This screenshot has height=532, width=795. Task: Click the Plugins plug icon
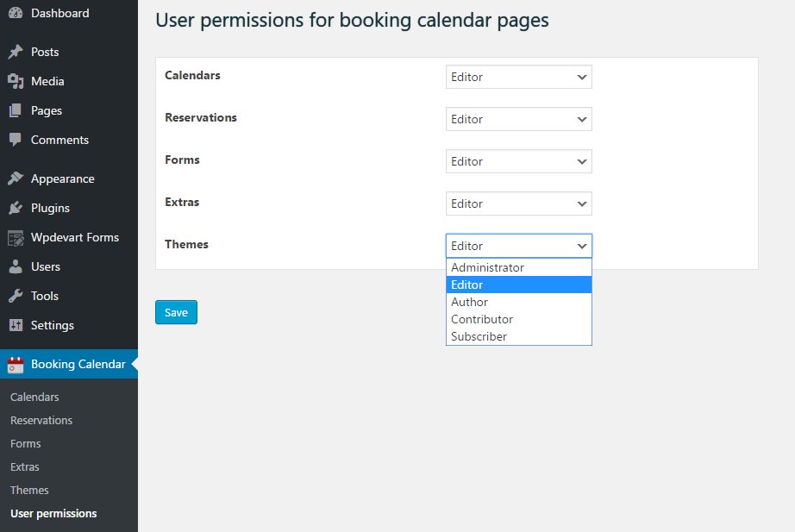(16, 208)
